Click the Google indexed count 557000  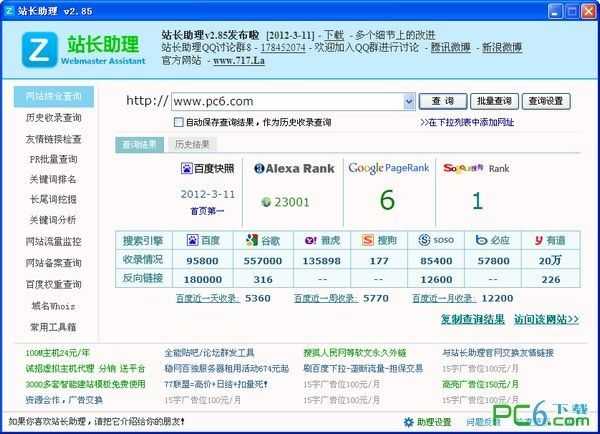click(263, 261)
